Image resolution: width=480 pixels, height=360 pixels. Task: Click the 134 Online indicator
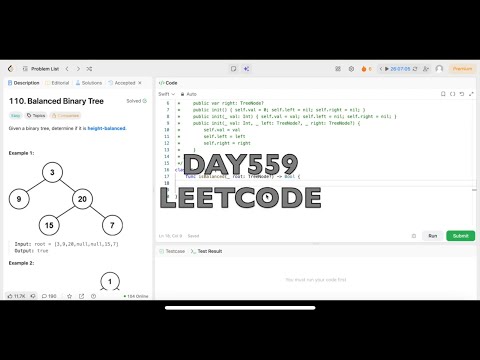coord(136,296)
